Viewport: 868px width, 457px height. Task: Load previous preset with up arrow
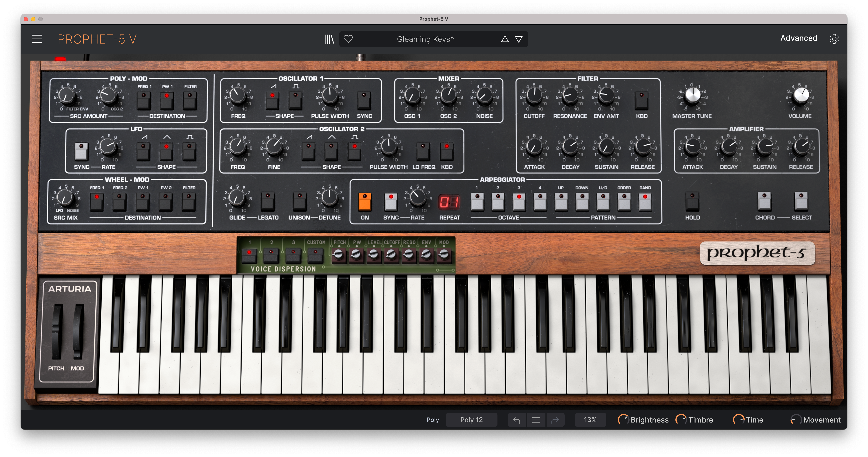pos(504,39)
